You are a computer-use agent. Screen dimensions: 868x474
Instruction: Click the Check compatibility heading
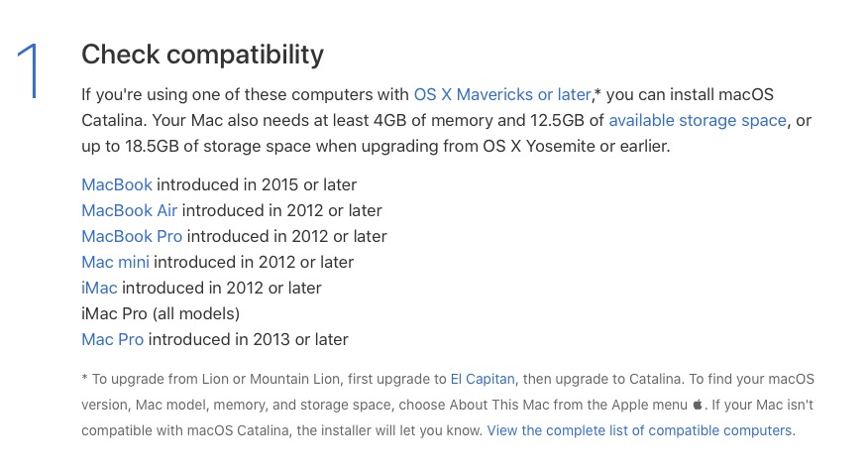click(202, 55)
